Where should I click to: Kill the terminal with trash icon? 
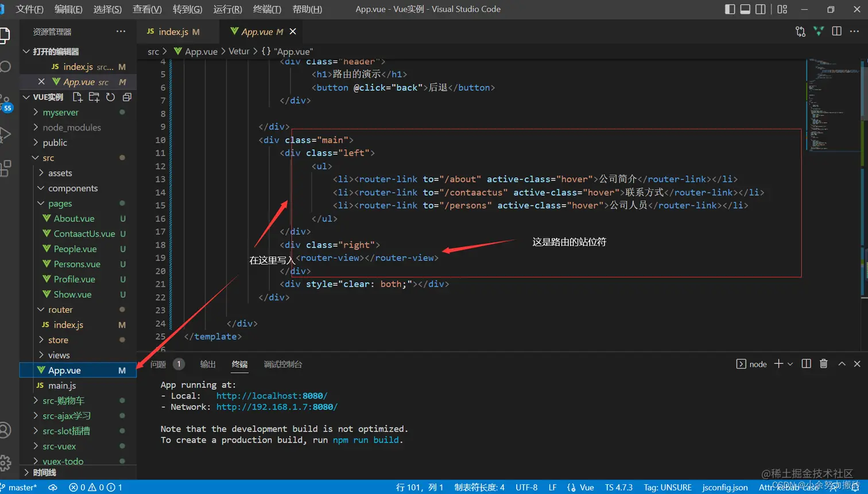coord(824,364)
